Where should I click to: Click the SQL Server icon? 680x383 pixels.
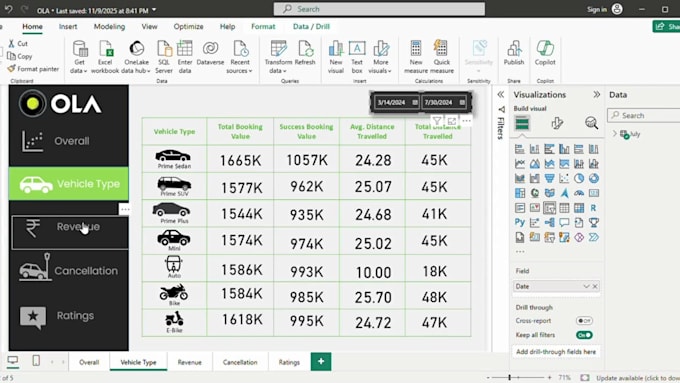(x=164, y=49)
